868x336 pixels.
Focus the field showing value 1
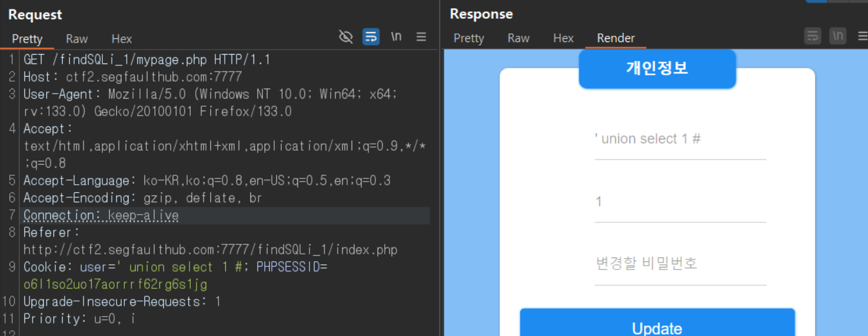tap(680, 202)
